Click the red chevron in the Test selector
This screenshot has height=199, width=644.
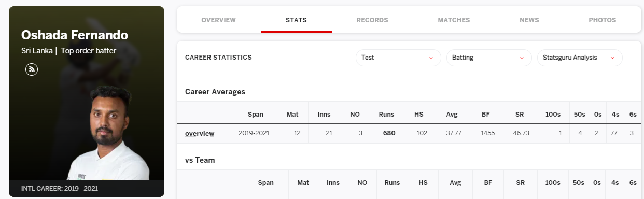point(431,58)
